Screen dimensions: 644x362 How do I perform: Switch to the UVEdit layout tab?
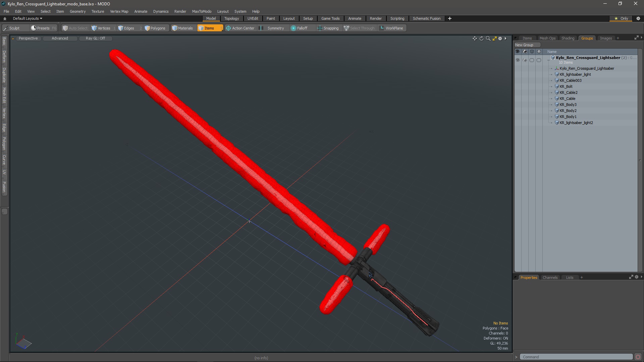click(253, 18)
